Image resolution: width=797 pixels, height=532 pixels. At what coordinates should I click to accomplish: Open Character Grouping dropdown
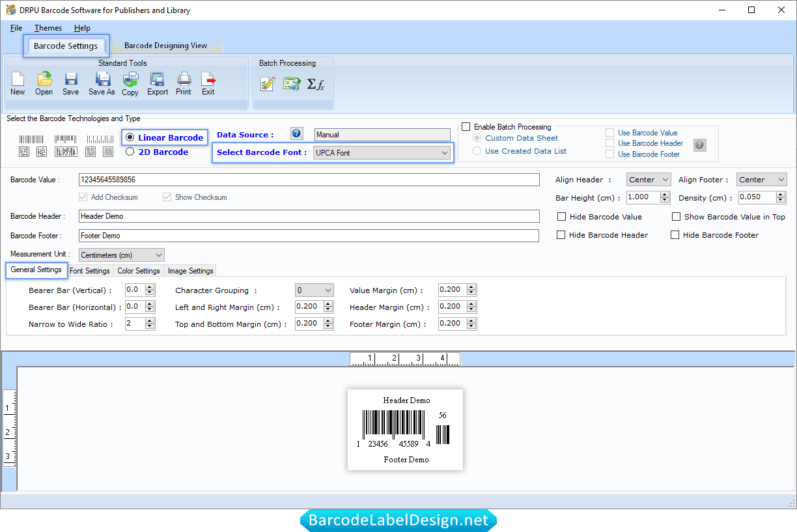pos(315,290)
